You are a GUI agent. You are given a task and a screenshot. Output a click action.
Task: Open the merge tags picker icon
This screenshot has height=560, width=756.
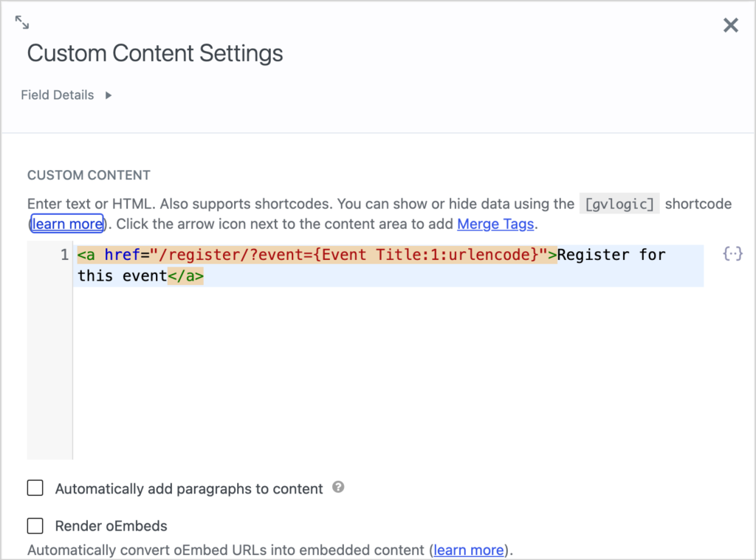733,253
